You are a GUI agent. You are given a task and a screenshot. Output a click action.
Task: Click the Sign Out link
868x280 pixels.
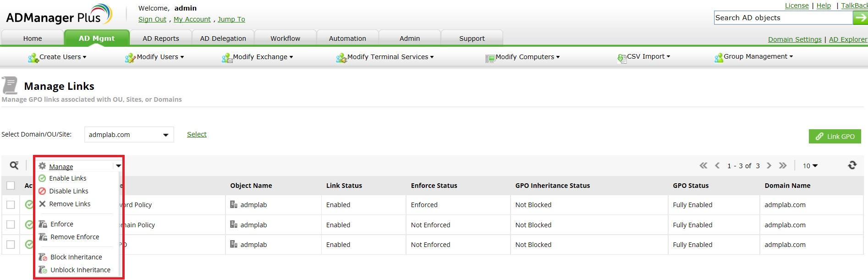[152, 19]
